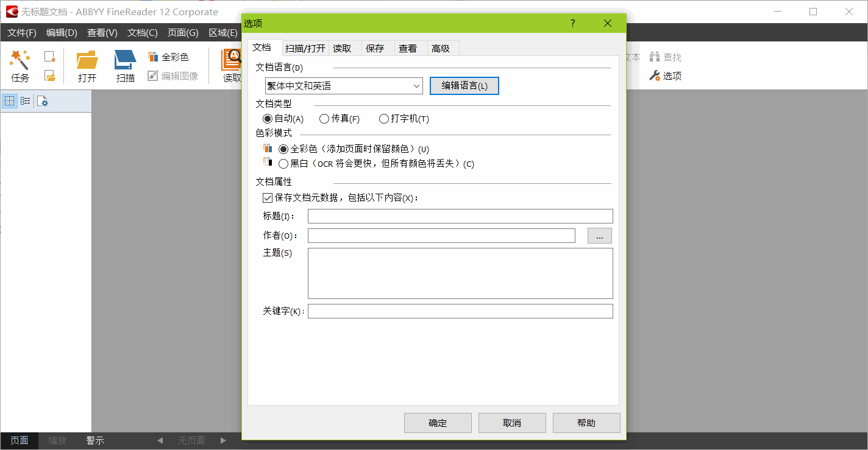Switch to details list view icon
This screenshot has width=868, height=450.
tap(25, 101)
